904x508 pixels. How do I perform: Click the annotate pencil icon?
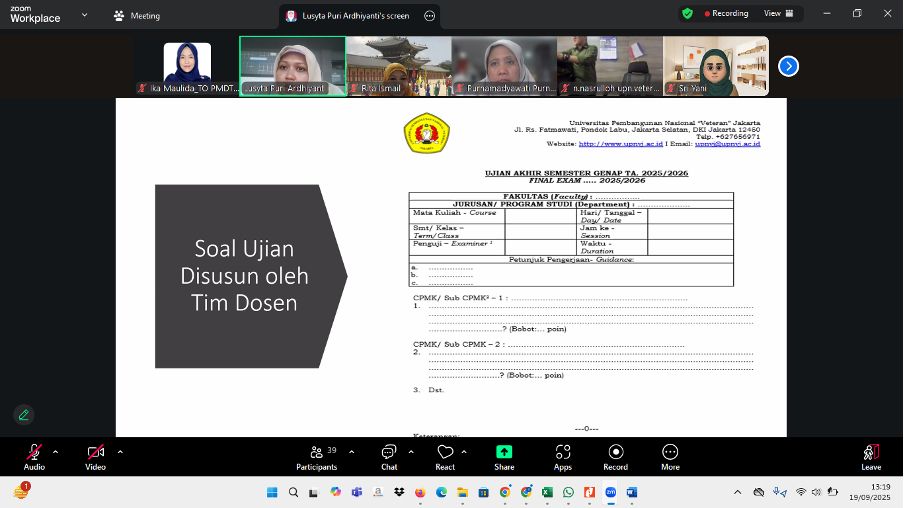(x=23, y=414)
